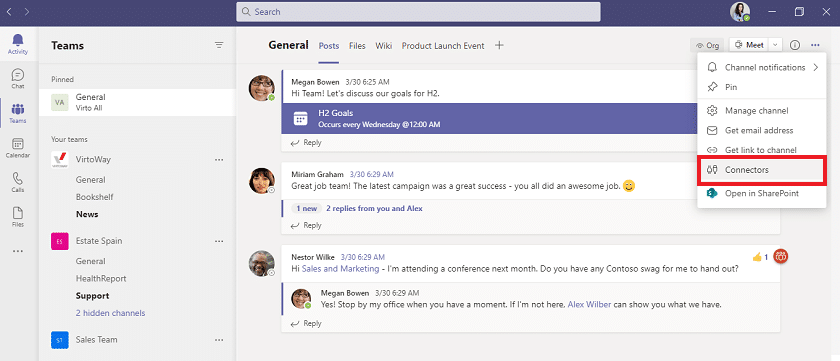The width and height of the screenshot is (840, 361).
Task: Open the Chat section
Action: (x=18, y=78)
